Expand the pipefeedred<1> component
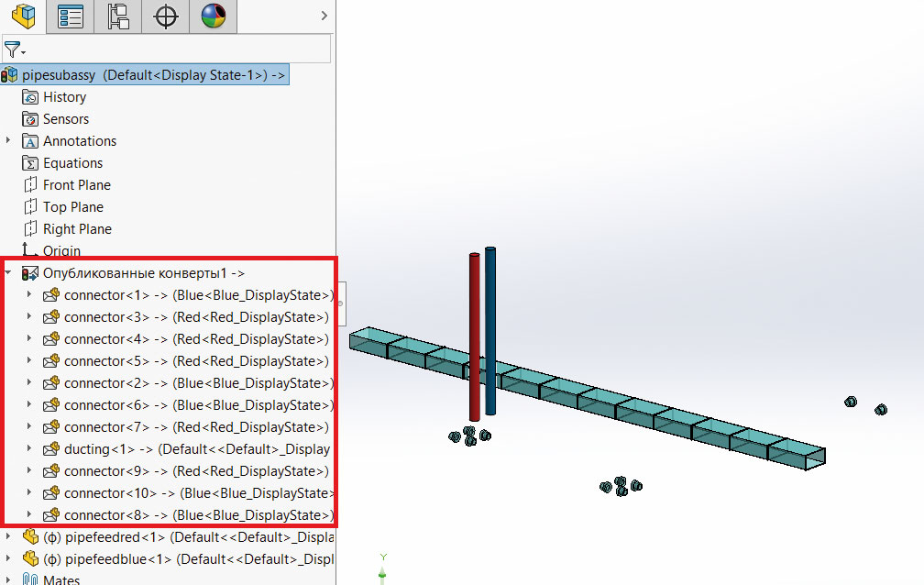The height and width of the screenshot is (585, 924). tap(9, 536)
